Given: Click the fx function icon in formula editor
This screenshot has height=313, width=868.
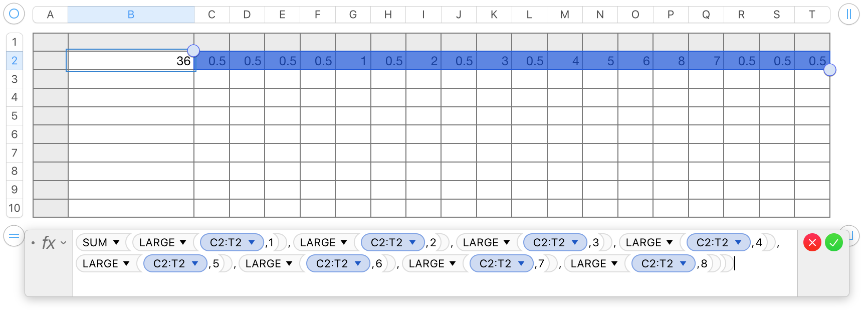Looking at the screenshot, I should 49,243.
